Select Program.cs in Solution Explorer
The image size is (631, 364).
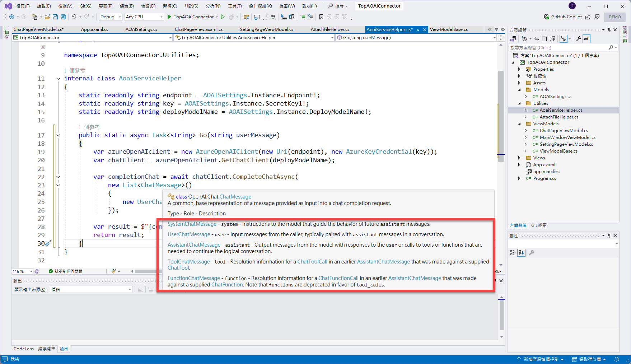[x=544, y=178]
